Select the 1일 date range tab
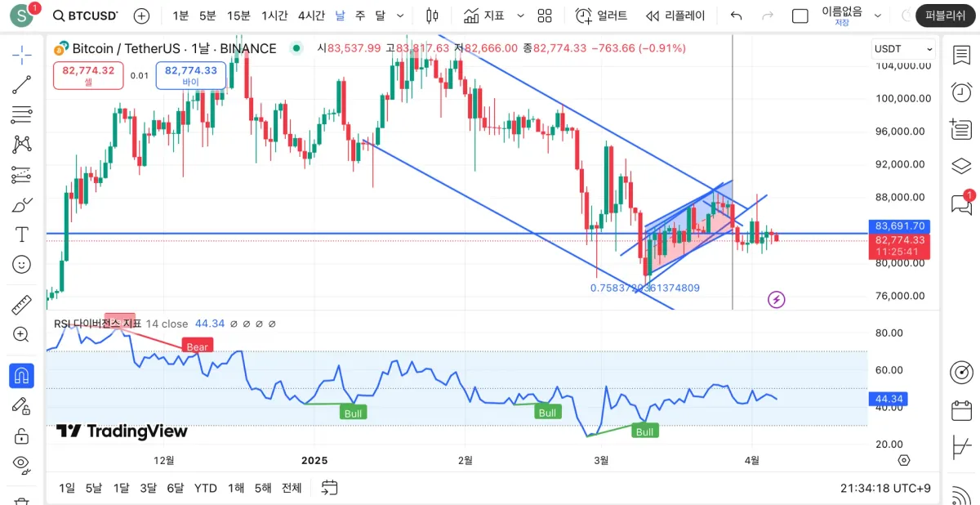The width and height of the screenshot is (980, 505). (67, 488)
